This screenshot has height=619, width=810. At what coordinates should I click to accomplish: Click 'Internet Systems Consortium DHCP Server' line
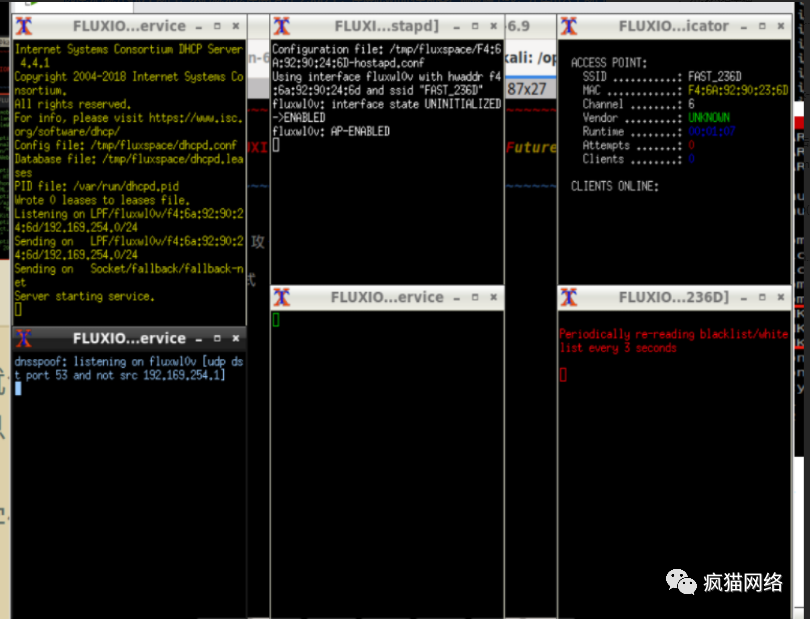click(129, 49)
